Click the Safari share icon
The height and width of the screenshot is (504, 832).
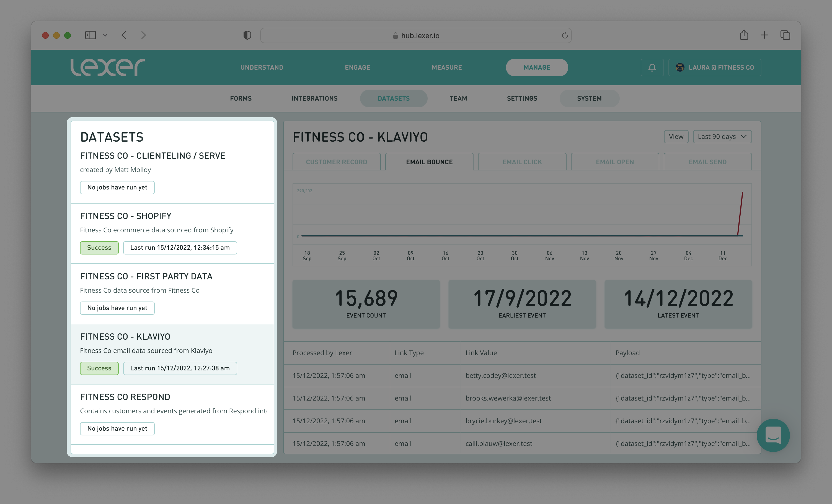click(x=744, y=35)
